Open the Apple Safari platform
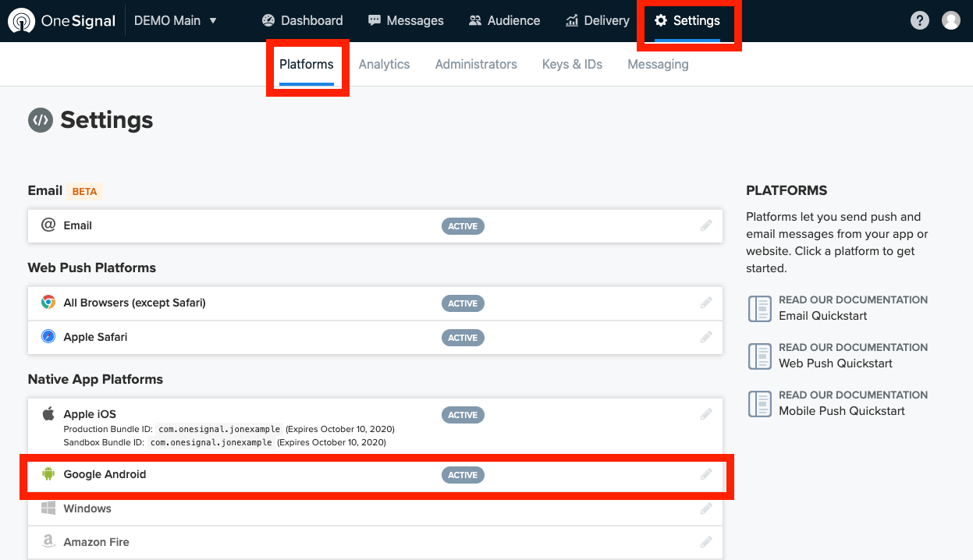 point(375,338)
